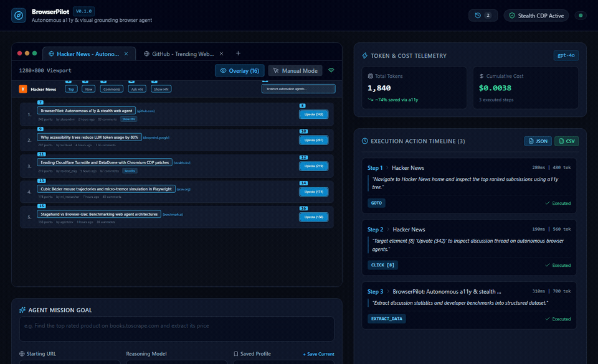The image size is (598, 364).
Task: Click the '$0.0038' cumulative cost value
Action: [x=495, y=88]
